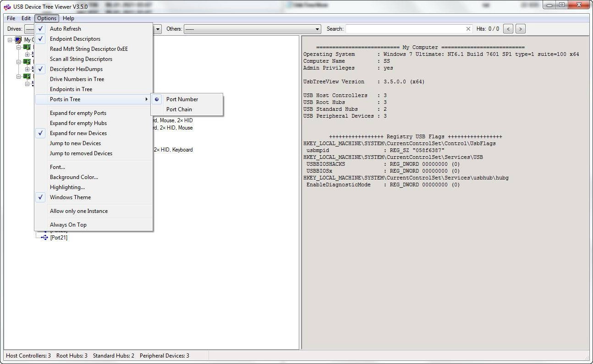
Task: Toggle Expand for new Devices
Action: pyautogui.click(x=93, y=133)
